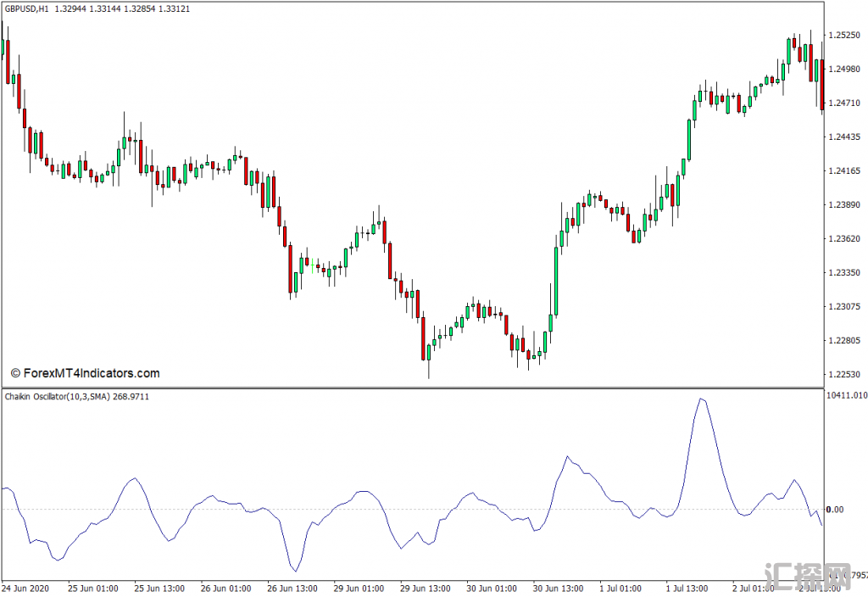This screenshot has width=868, height=597.
Task: Click the 24 Jun 2020 date label
Action: (25, 588)
